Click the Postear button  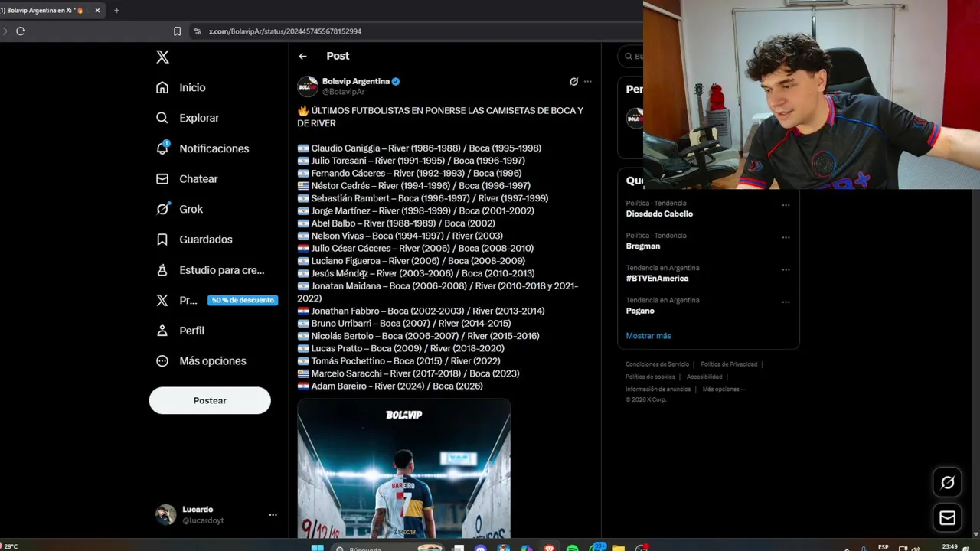[210, 400]
